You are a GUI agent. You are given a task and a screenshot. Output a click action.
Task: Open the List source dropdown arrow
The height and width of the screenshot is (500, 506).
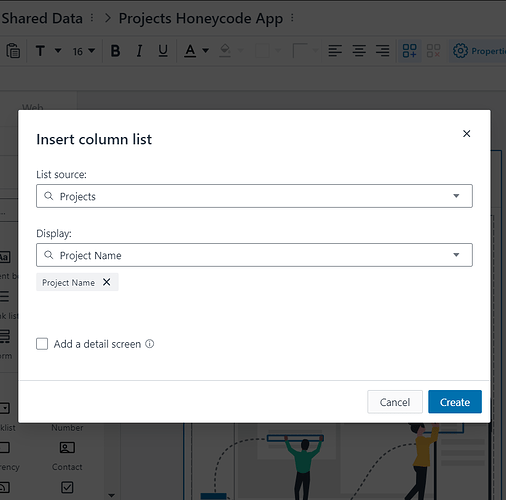tap(456, 196)
